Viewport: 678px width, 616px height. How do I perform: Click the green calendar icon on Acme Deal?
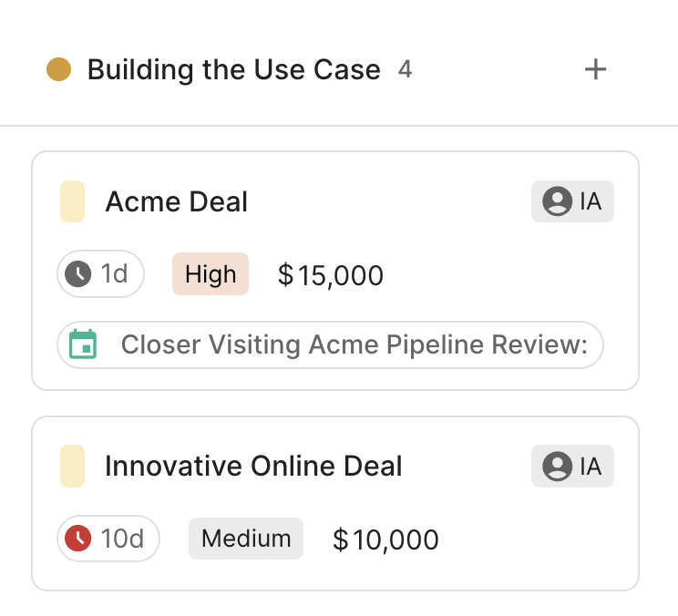point(83,344)
